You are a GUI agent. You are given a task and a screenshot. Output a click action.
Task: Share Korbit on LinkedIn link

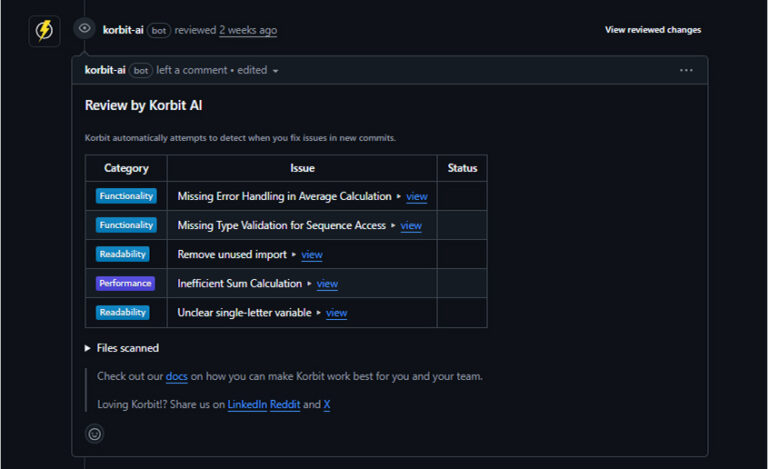tap(246, 405)
